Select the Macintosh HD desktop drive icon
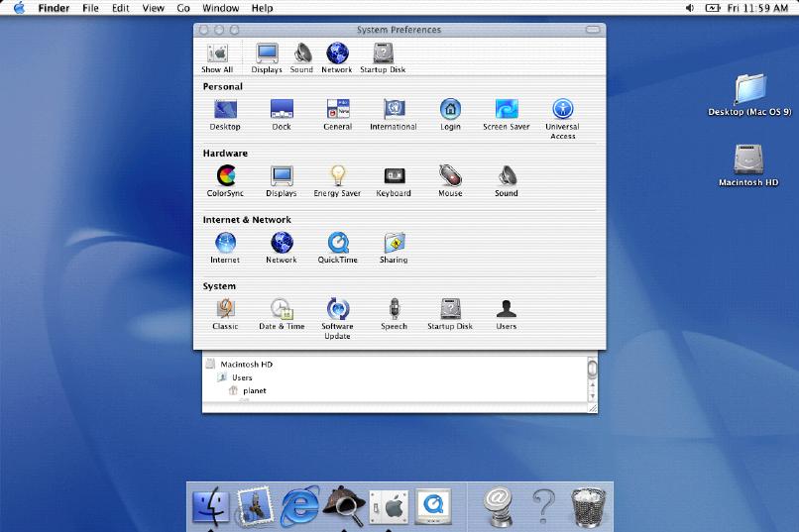The height and width of the screenshot is (532, 799). tap(748, 165)
